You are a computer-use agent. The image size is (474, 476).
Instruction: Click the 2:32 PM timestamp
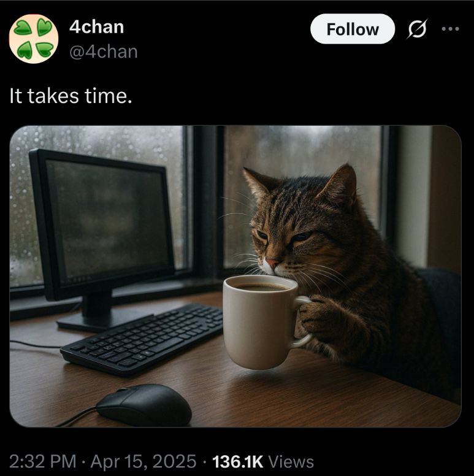[43, 461]
